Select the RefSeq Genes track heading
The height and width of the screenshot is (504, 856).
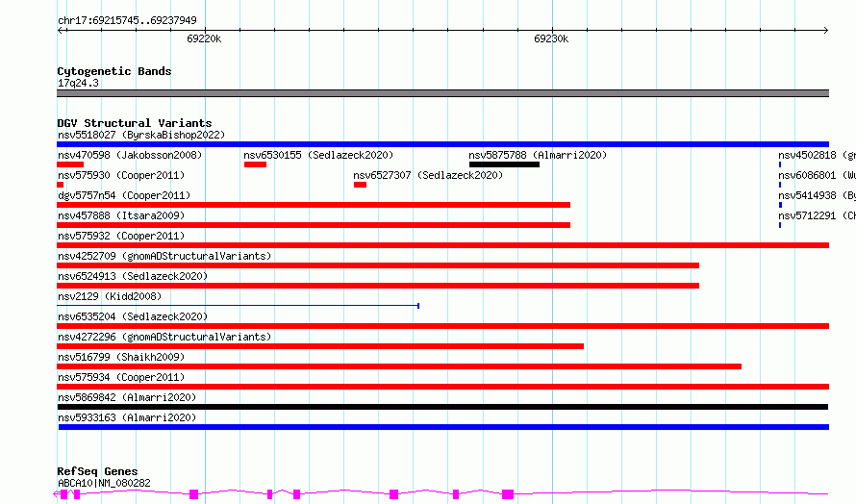(x=97, y=471)
